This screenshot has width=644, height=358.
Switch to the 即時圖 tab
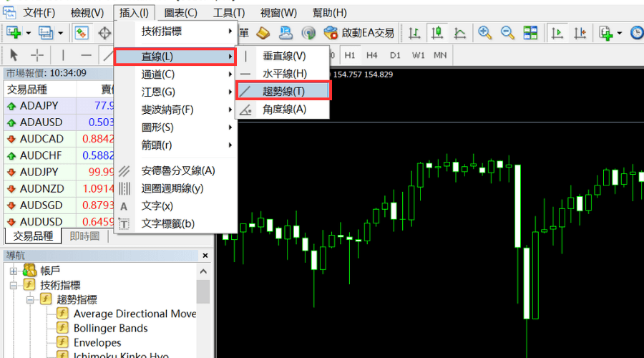pos(84,236)
